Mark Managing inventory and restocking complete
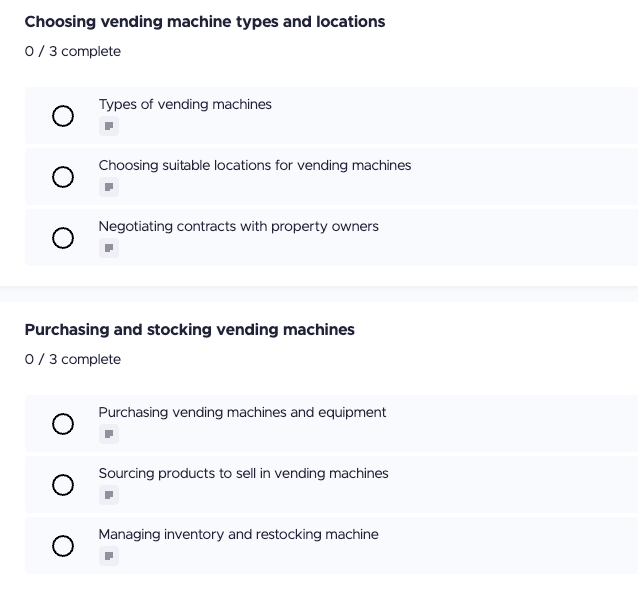The width and height of the screenshot is (638, 591). [x=63, y=546]
